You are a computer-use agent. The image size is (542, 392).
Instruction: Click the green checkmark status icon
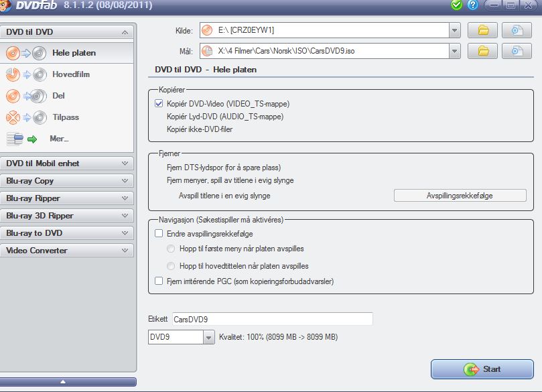457,5
